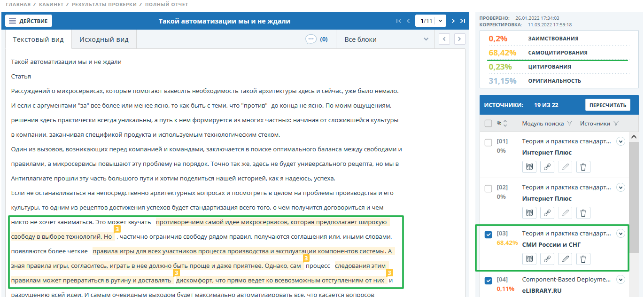Open comments via speech bubble icon

[x=311, y=39]
